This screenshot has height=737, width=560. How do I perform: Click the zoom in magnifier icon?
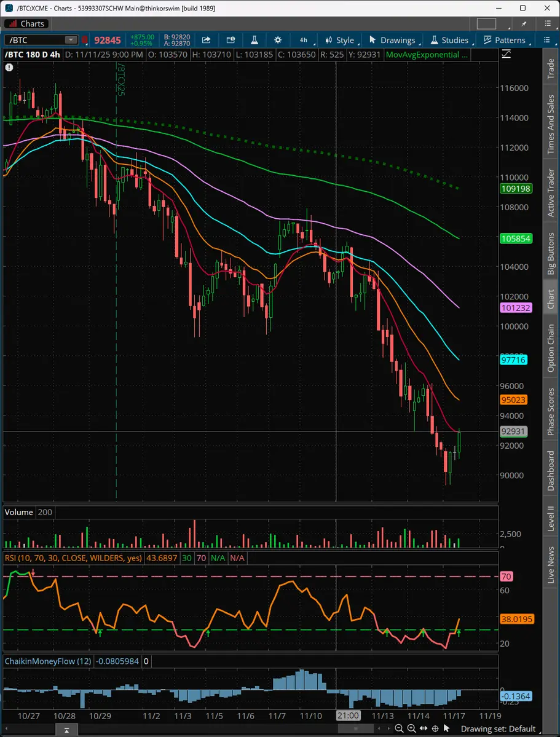[411, 728]
